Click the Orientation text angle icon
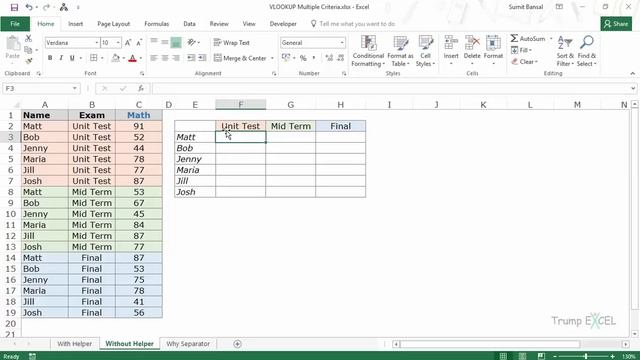Screen dimensions: 640x360 click(191, 42)
